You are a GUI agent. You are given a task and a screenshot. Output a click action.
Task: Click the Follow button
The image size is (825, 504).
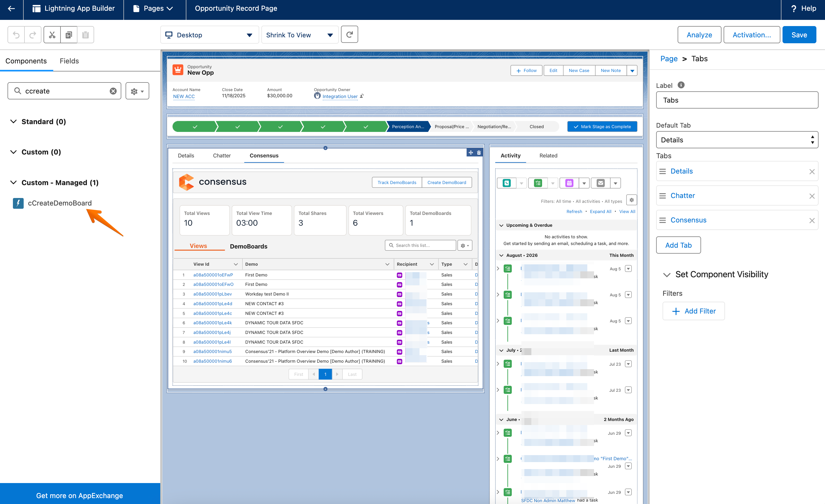coord(526,71)
